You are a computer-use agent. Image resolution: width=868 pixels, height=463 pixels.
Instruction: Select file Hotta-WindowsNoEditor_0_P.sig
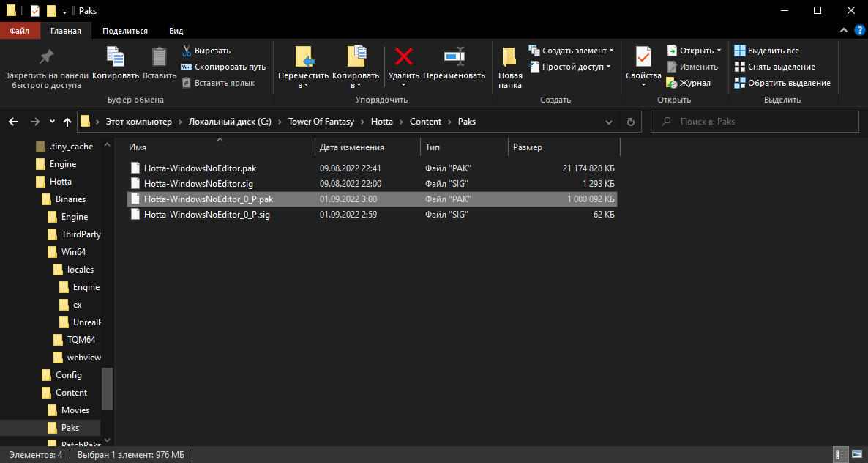(x=372, y=215)
